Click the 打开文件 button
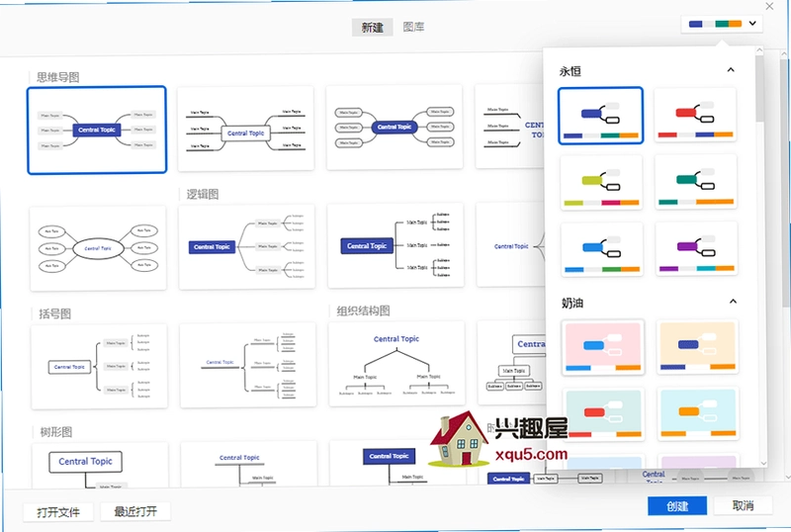Image resolution: width=791 pixels, height=532 pixels. pyautogui.click(x=58, y=512)
